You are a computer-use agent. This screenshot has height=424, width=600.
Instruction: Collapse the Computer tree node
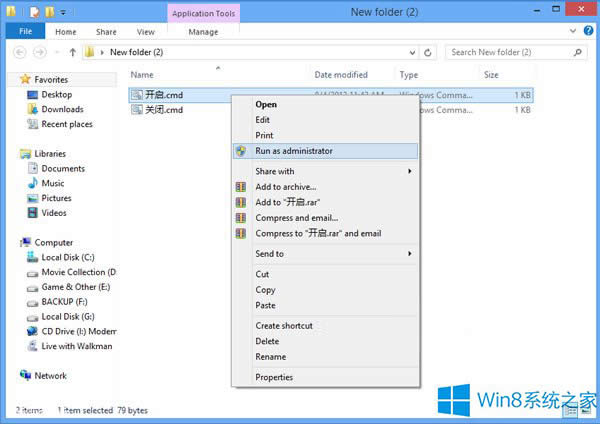[x=14, y=242]
